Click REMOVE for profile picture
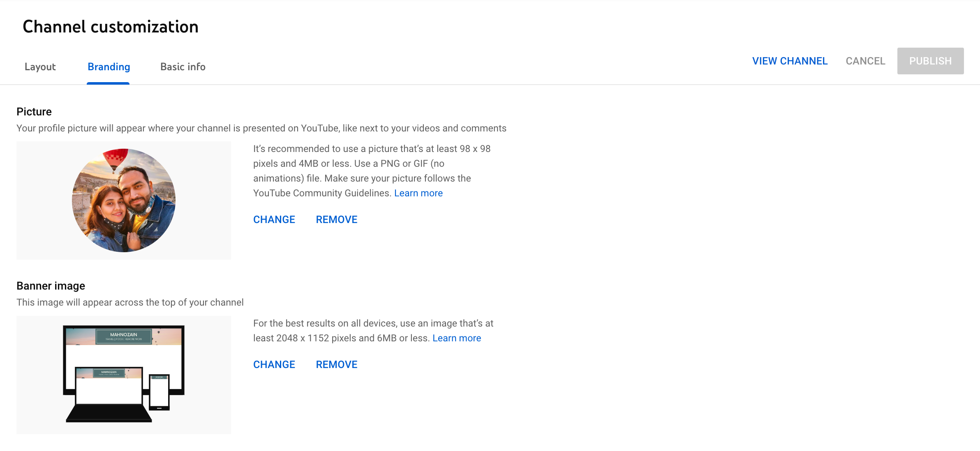 pyautogui.click(x=337, y=219)
